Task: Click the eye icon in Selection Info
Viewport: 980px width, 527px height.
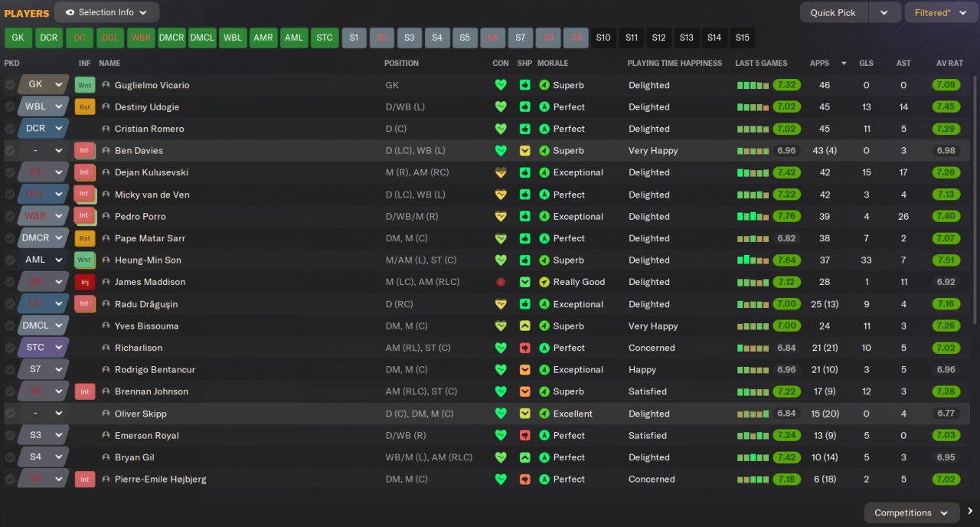Action: (70, 12)
